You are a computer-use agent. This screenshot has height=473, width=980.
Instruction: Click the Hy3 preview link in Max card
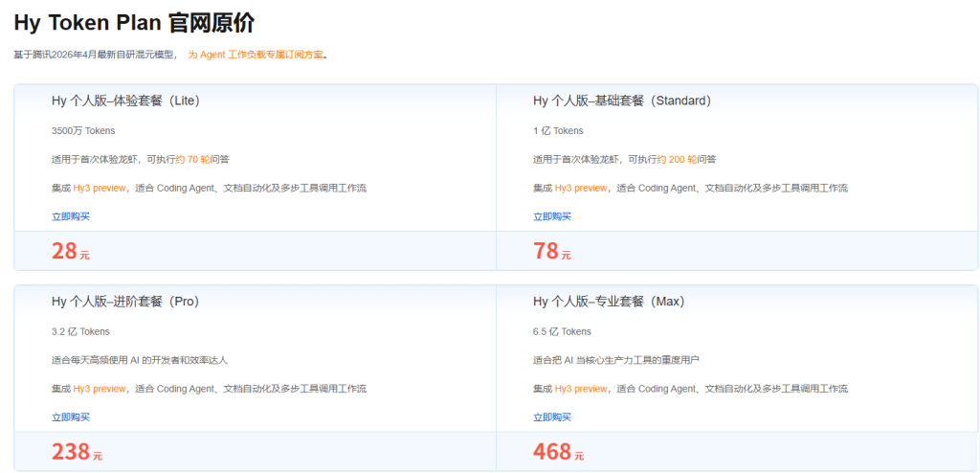click(x=581, y=389)
